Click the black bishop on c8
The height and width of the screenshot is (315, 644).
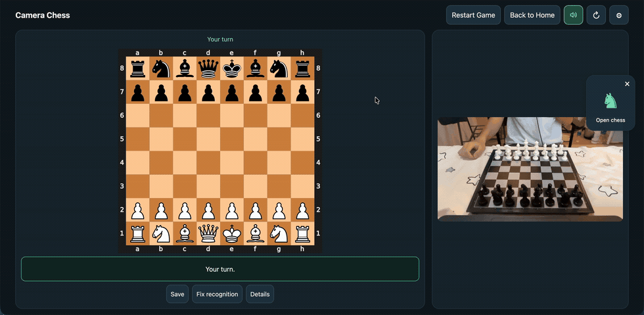(185, 68)
